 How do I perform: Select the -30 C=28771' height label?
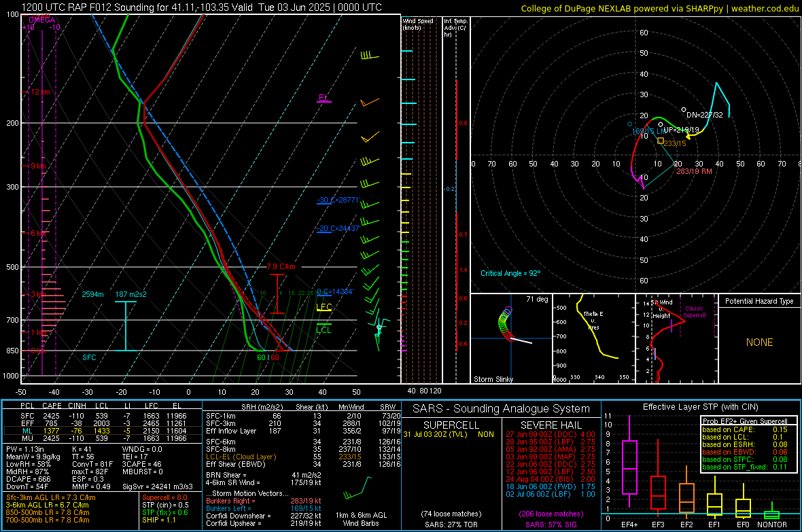338,200
